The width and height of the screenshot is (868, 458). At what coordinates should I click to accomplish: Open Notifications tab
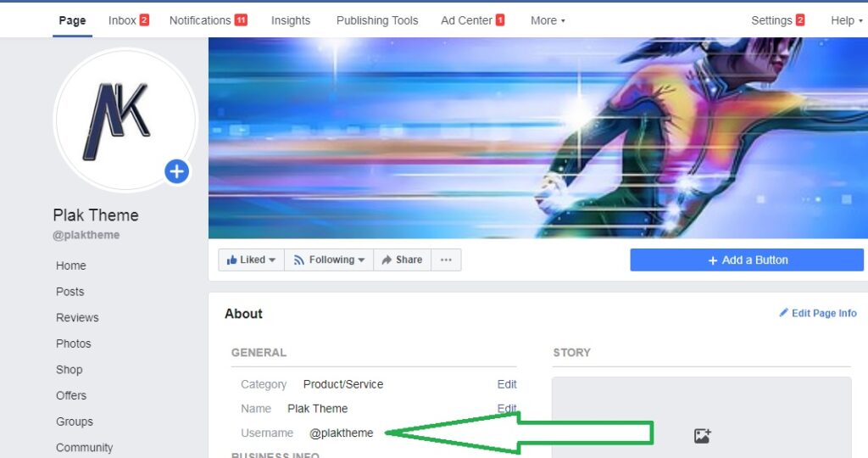(209, 20)
